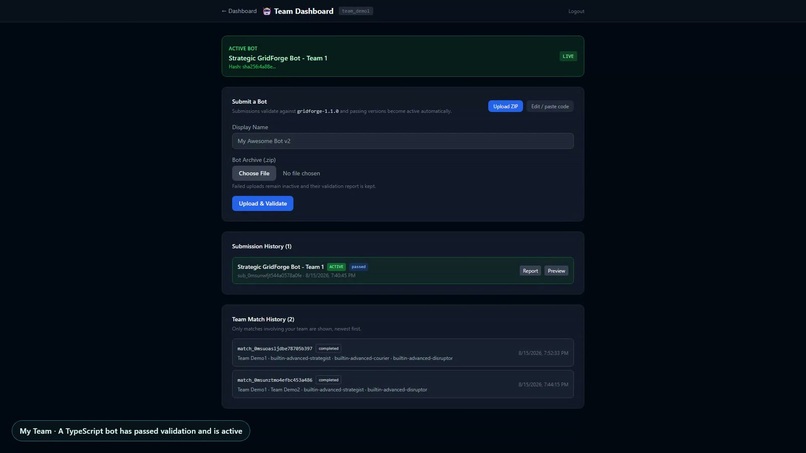Open match row ending in fbc453a486

pyautogui.click(x=402, y=384)
